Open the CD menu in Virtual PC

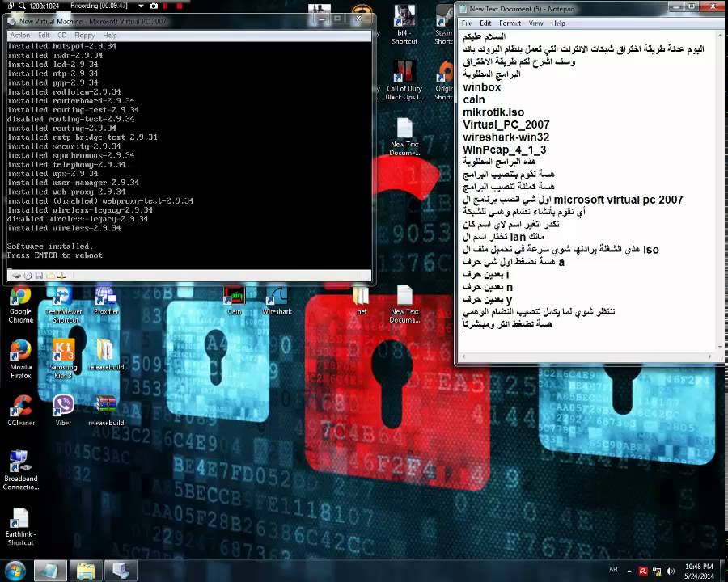(x=61, y=36)
